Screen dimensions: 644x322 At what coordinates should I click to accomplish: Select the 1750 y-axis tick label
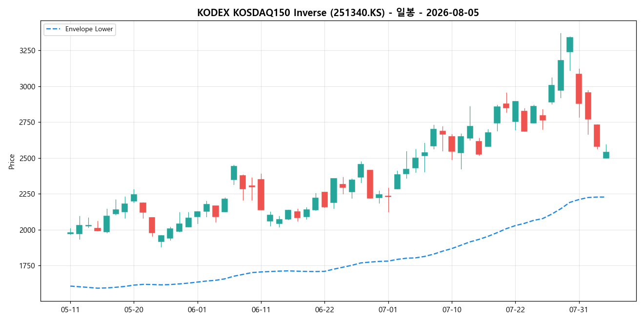pyautogui.click(x=27, y=266)
